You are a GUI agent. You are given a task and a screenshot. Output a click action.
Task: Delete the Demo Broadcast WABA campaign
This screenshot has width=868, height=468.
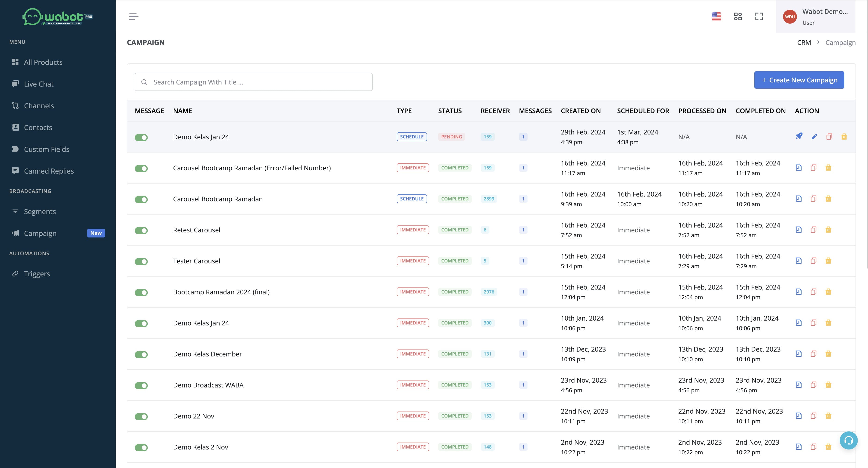click(x=828, y=384)
